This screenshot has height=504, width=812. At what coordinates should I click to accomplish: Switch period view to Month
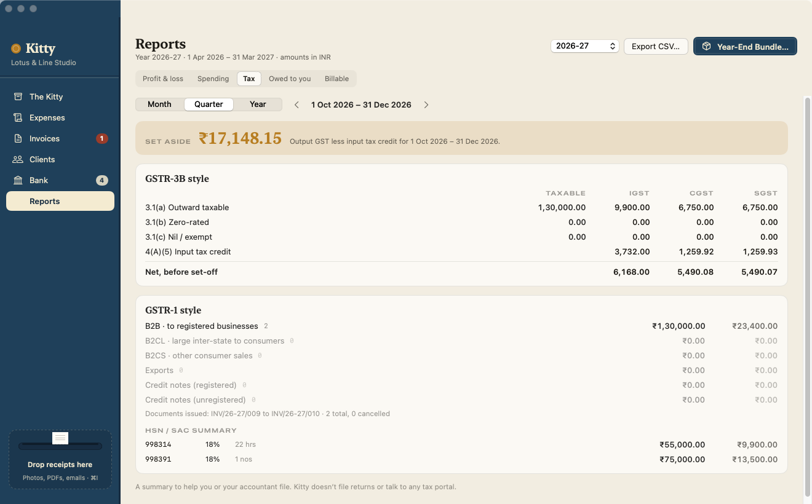click(x=159, y=104)
